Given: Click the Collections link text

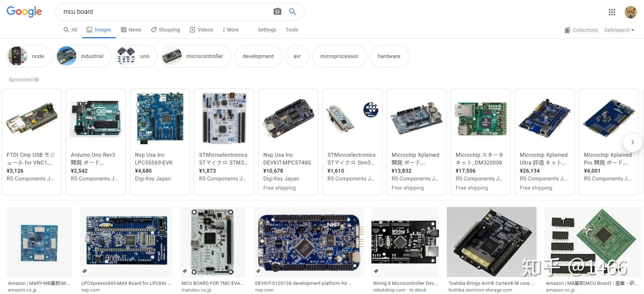Looking at the screenshot, I should [x=585, y=30].
